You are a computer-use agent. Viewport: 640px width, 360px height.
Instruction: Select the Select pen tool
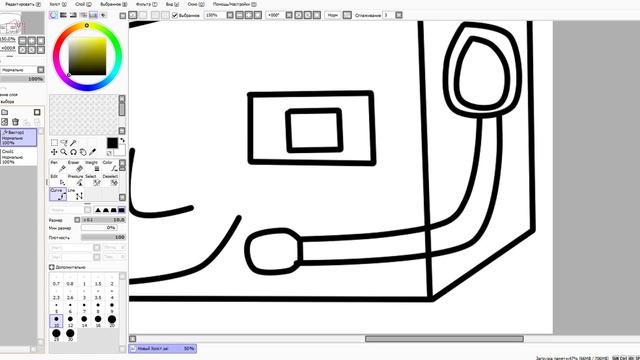point(93,180)
